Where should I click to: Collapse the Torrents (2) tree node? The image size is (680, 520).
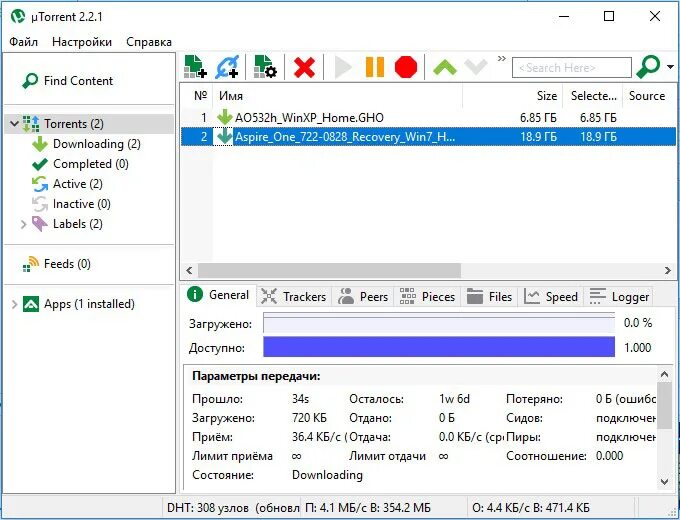coord(14,124)
